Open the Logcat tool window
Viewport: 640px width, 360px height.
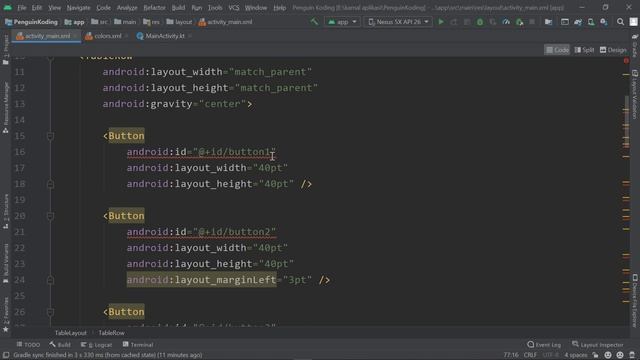click(x=96, y=345)
